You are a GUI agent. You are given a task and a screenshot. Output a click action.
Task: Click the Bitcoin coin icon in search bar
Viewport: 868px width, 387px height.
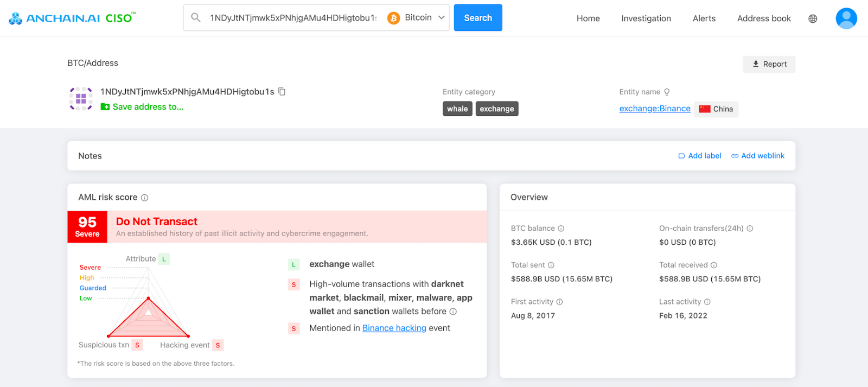(393, 18)
